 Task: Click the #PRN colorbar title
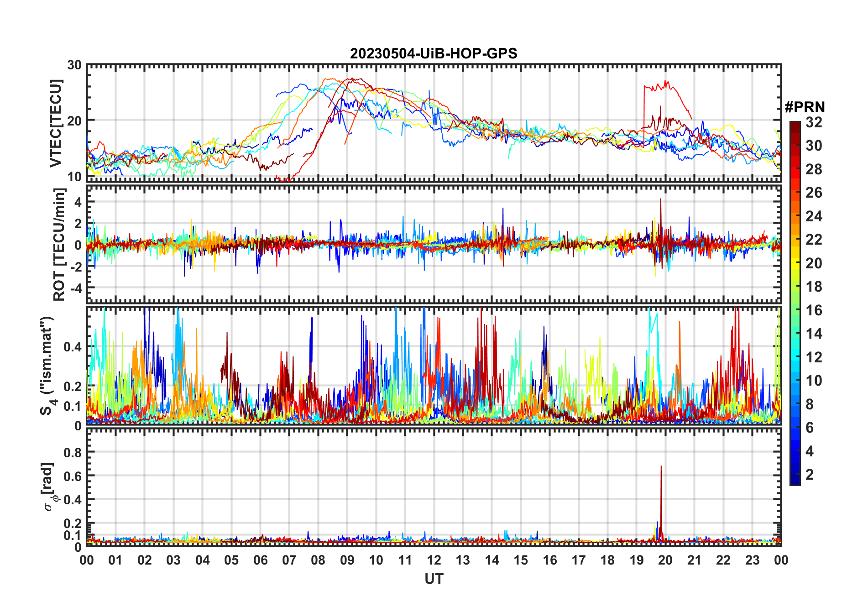[805, 107]
